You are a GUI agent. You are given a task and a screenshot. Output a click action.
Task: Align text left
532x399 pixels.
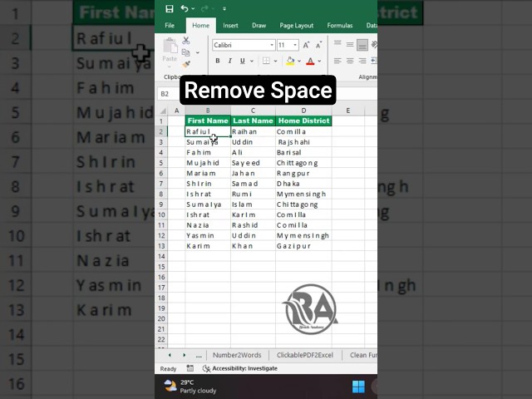coord(337,61)
